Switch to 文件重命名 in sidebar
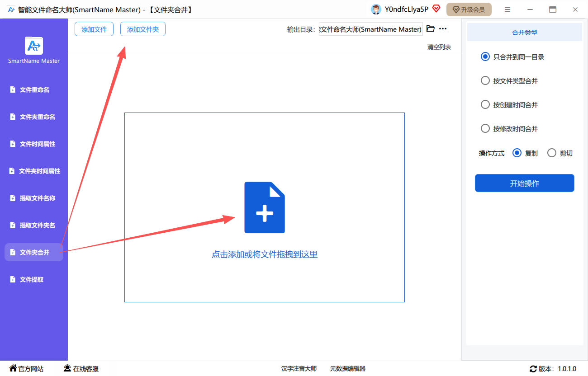Image resolution: width=588 pixels, height=376 pixels. (34, 90)
